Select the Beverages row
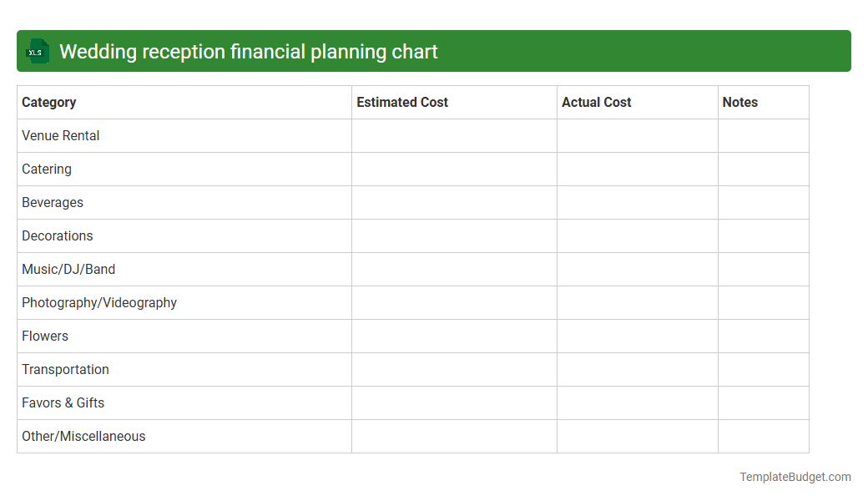Screen dimensions: 868x501 [x=53, y=202]
